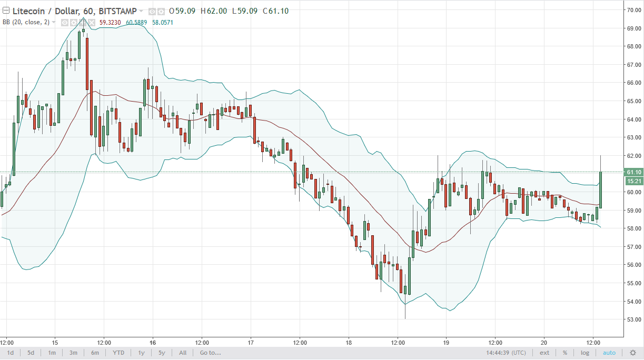The height and width of the screenshot is (360, 644).
Task: Display the All time range
Action: pos(183,353)
